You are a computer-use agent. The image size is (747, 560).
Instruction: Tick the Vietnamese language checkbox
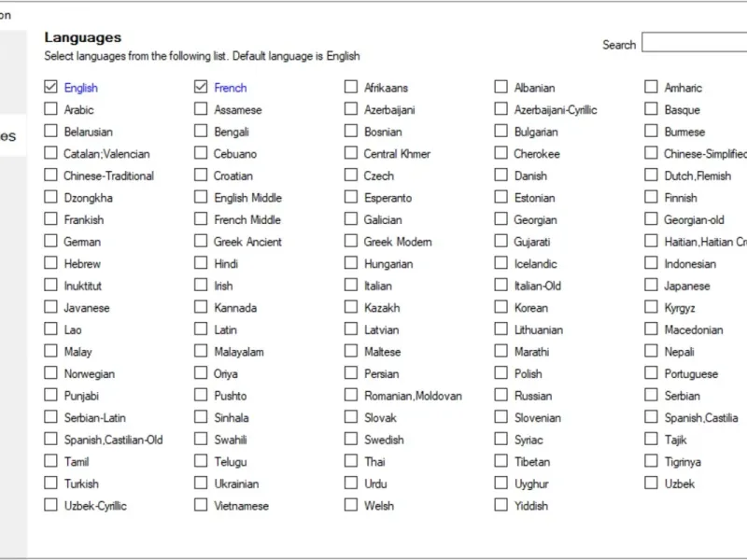201,505
